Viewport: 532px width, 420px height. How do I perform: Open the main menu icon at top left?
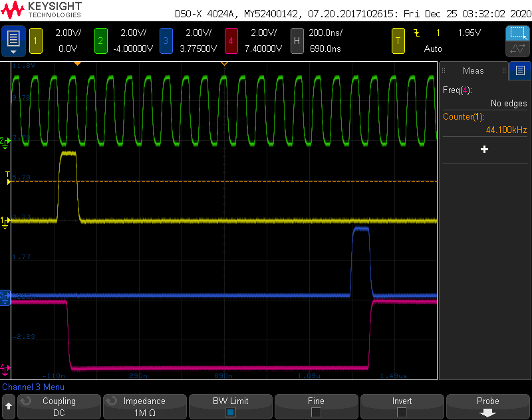(x=13, y=41)
